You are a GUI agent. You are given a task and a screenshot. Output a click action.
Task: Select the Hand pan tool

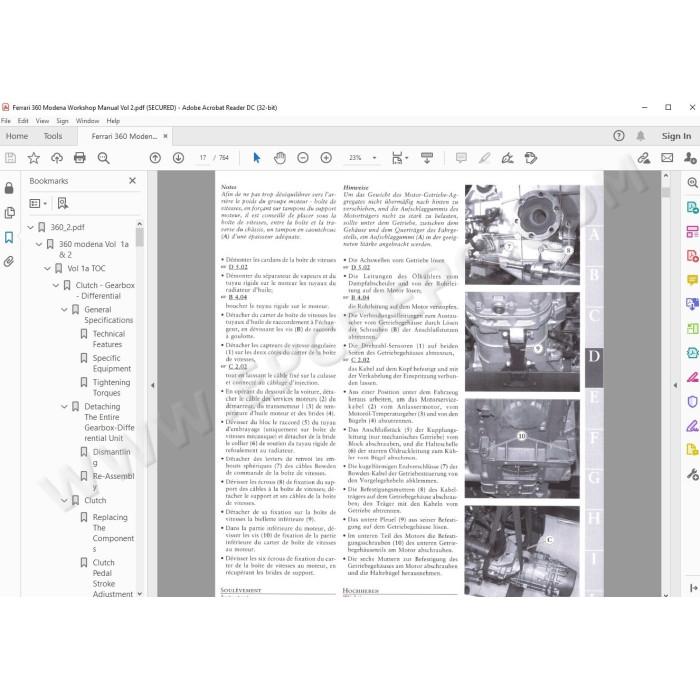click(x=280, y=158)
